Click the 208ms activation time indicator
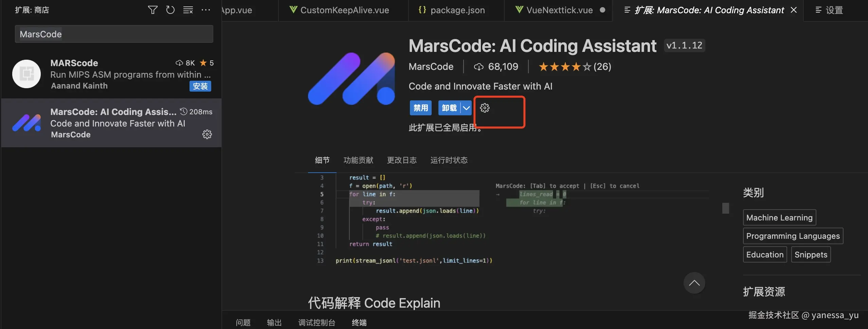The image size is (868, 329). tap(196, 112)
